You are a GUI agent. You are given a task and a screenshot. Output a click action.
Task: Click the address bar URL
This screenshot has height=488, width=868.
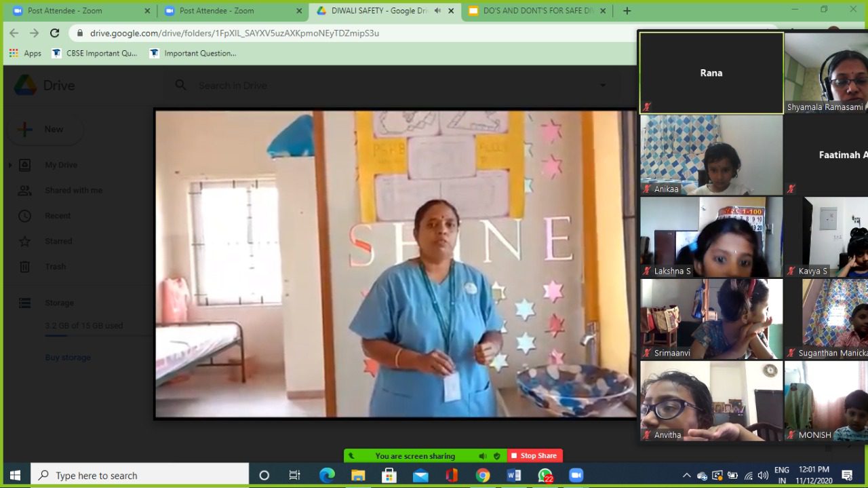[234, 33]
